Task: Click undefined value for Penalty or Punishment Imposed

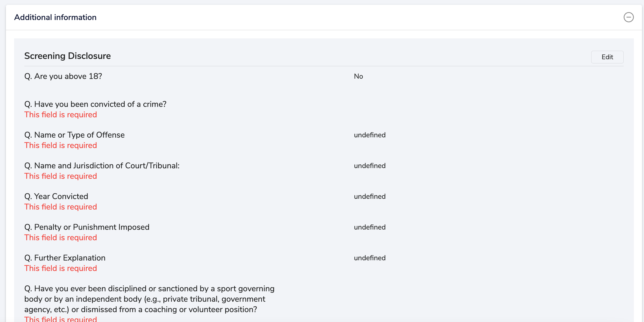Action: point(370,227)
